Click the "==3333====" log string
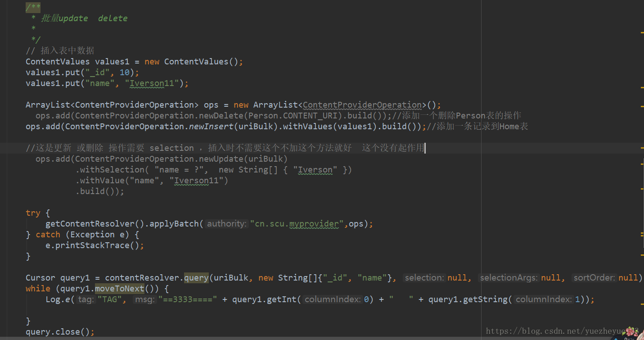 [187, 299]
